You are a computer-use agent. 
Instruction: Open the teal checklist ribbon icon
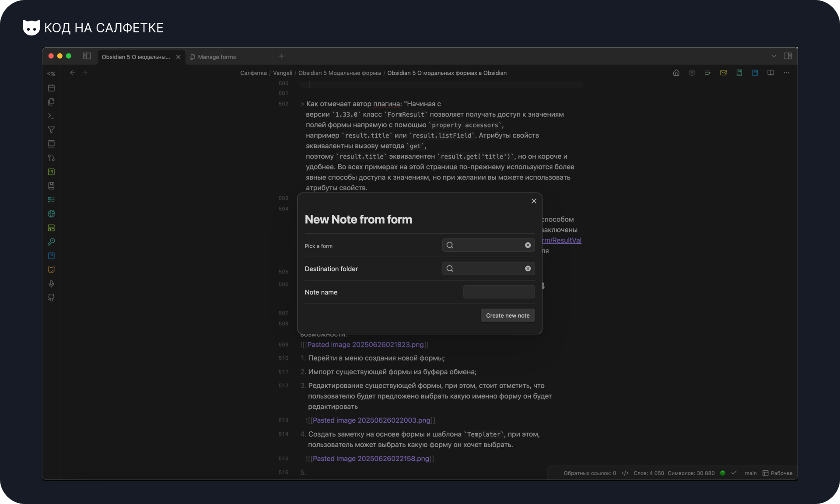pyautogui.click(x=51, y=200)
